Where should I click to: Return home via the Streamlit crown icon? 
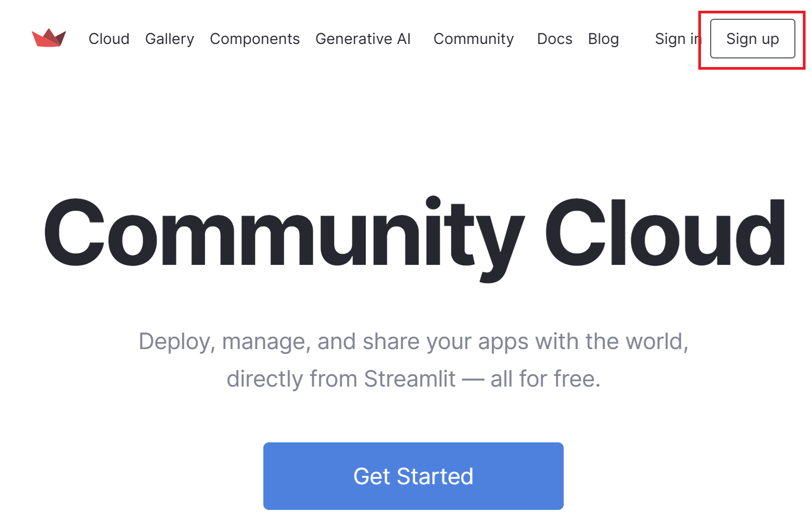pos(49,38)
